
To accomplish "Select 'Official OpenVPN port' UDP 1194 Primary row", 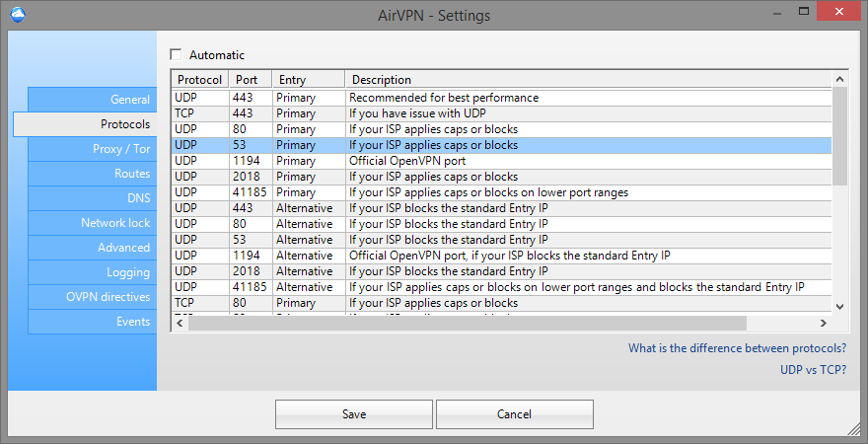I will coord(501,161).
